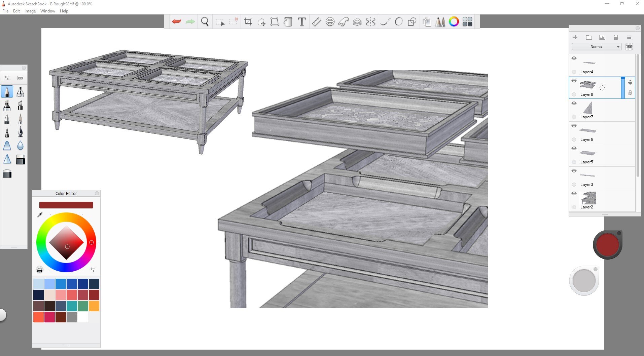Select the Ellipse guide tool
The height and width of the screenshot is (356, 644).
(x=330, y=22)
